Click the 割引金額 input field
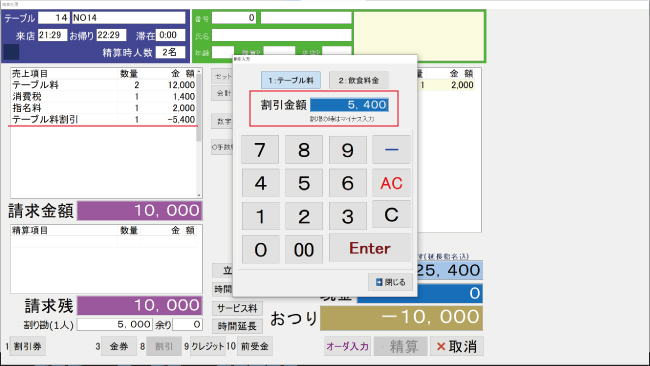Image resolution: width=650 pixels, height=366 pixels. point(349,104)
